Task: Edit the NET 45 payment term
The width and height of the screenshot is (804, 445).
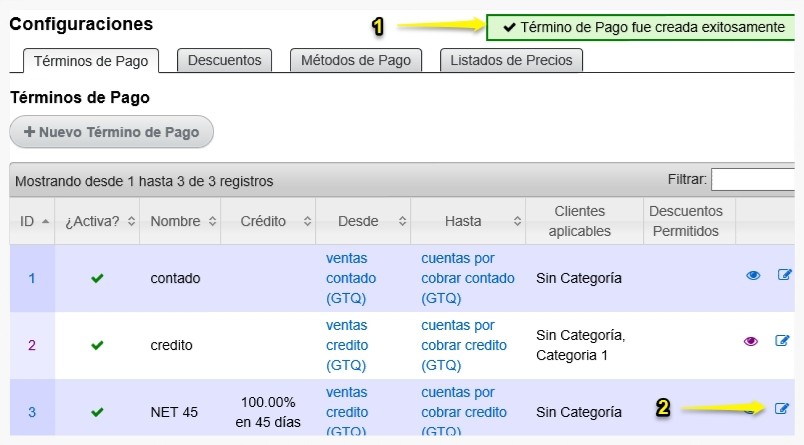Action: (x=781, y=409)
